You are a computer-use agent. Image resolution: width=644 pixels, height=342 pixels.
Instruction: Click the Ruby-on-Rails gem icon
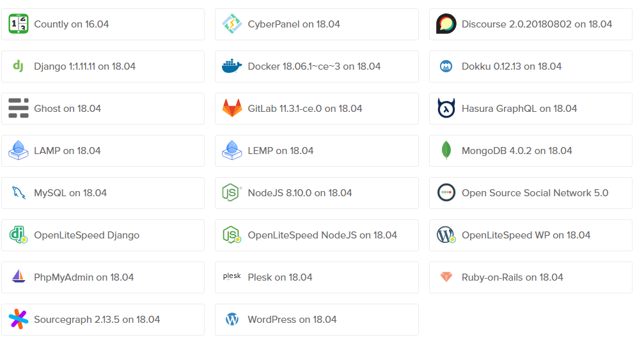pyautogui.click(x=446, y=277)
